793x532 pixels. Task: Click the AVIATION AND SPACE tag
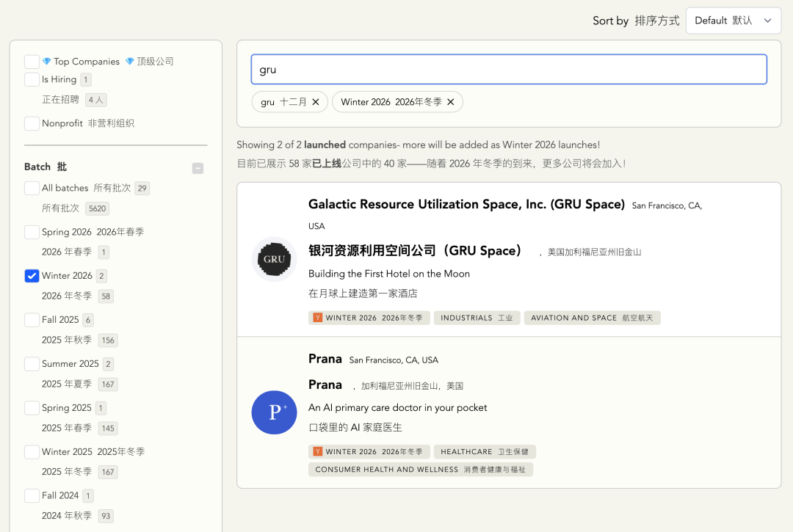pos(592,318)
